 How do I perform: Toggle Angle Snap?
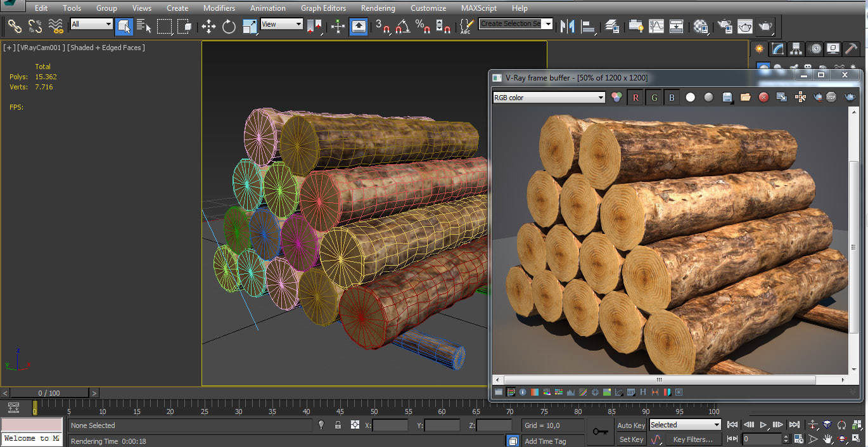tap(403, 26)
